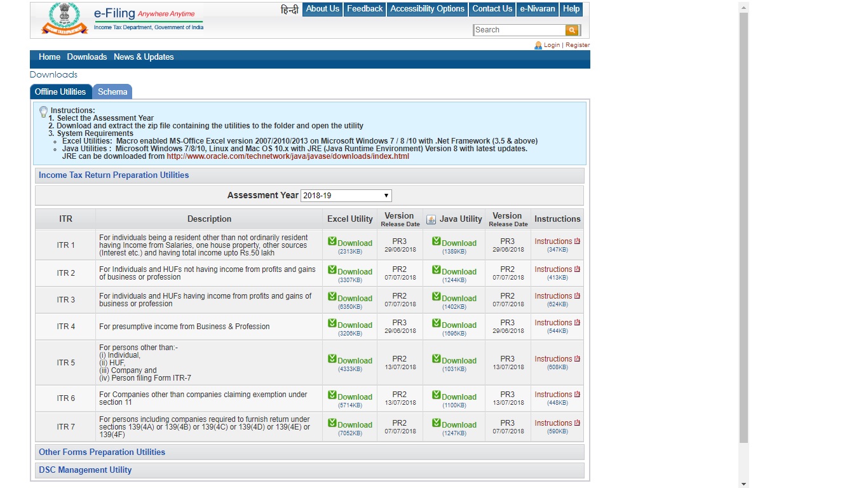Viewport: 868px width, 488px height.
Task: Click the PDF icon for ITR 7 instructions
Action: 578,423
